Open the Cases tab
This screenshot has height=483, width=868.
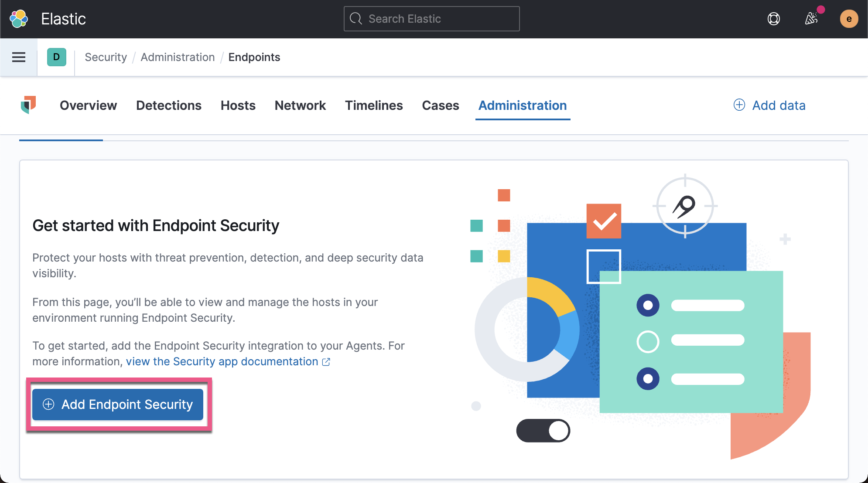tap(440, 105)
